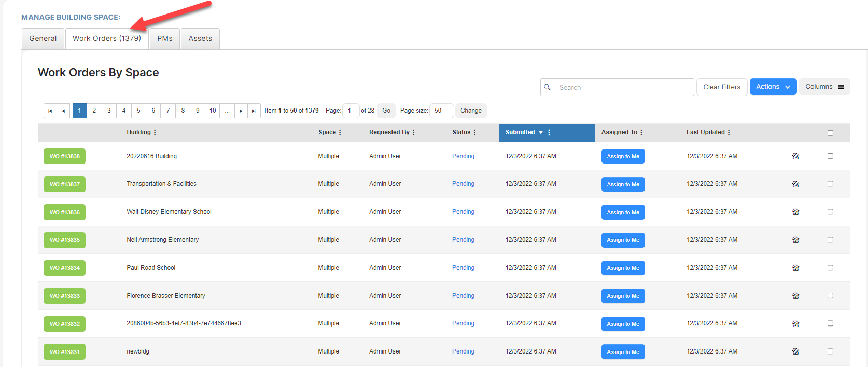Show more pages with the ellipsis

click(x=227, y=111)
